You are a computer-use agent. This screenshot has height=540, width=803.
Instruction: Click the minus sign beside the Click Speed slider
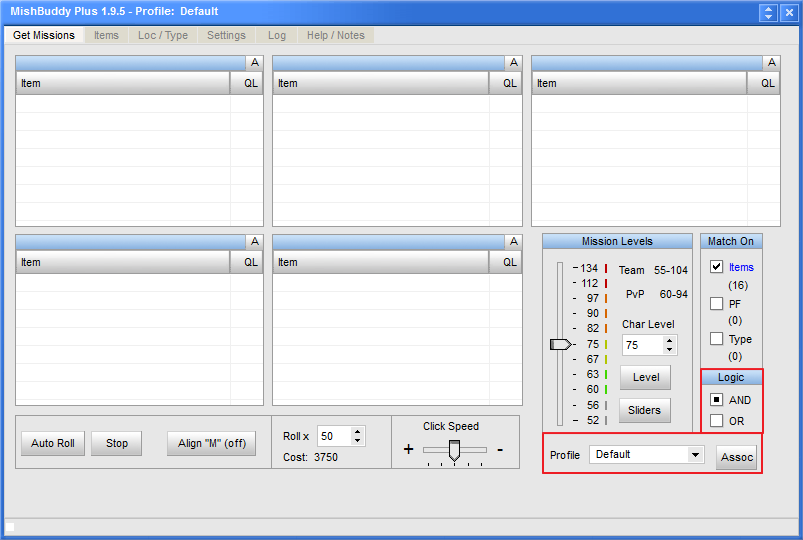(x=500, y=450)
